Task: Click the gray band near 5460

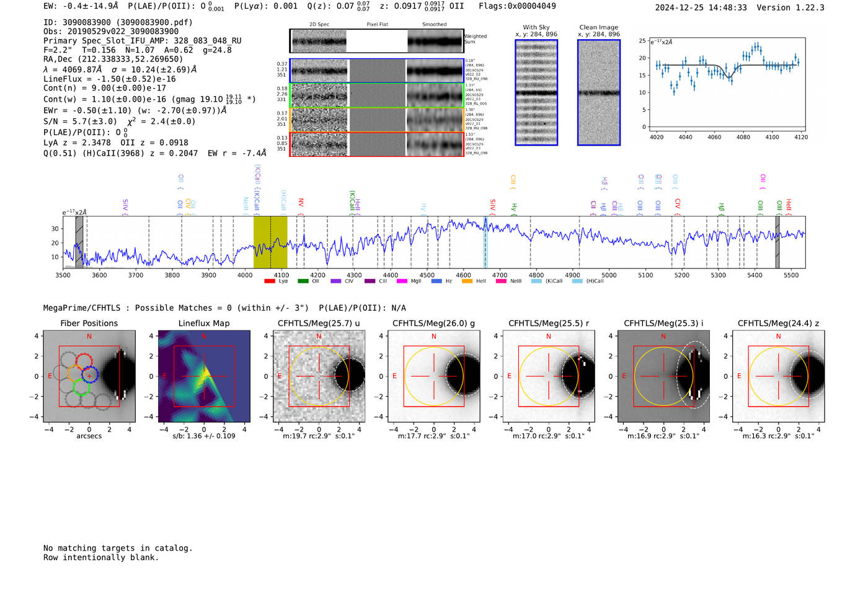Action: pos(777,242)
